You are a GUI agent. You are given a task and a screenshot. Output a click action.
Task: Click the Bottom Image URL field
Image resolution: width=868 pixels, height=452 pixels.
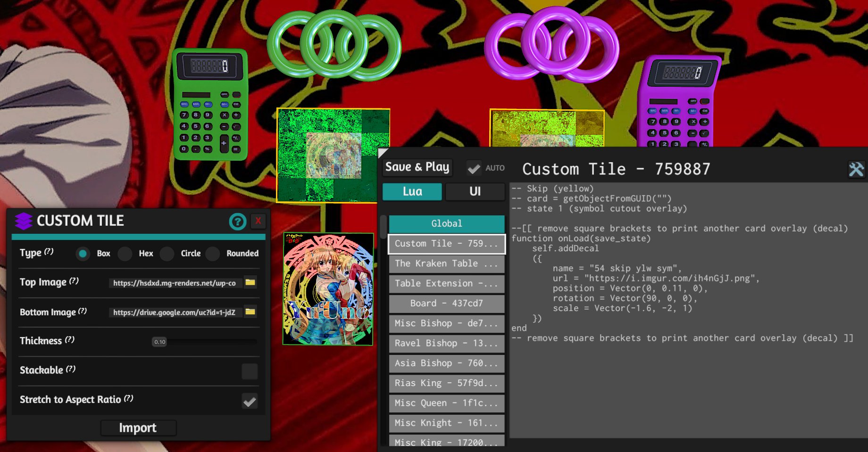click(175, 312)
